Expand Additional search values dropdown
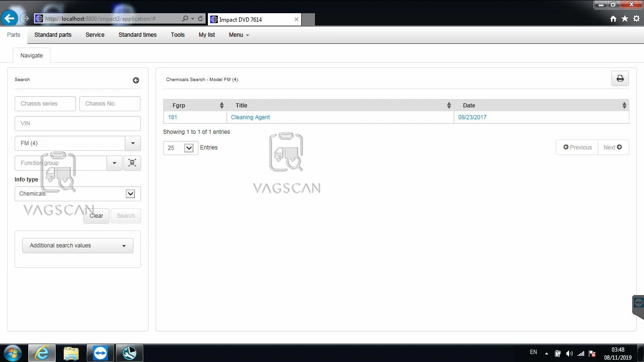 click(78, 246)
